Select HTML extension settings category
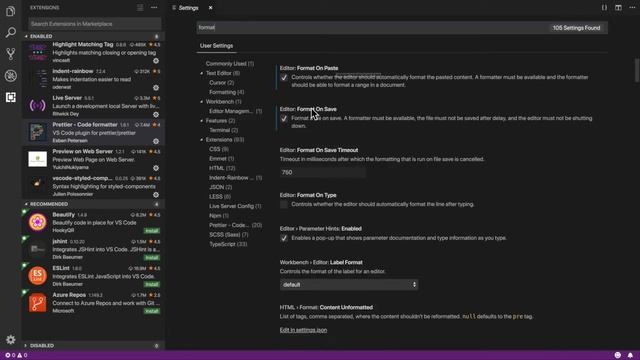The width and height of the screenshot is (640, 360). (222, 168)
